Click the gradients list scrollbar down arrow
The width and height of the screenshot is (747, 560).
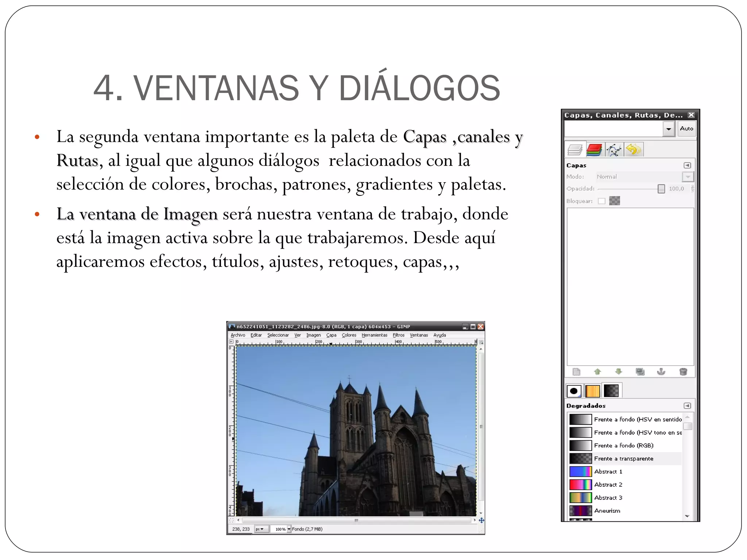[x=688, y=516]
